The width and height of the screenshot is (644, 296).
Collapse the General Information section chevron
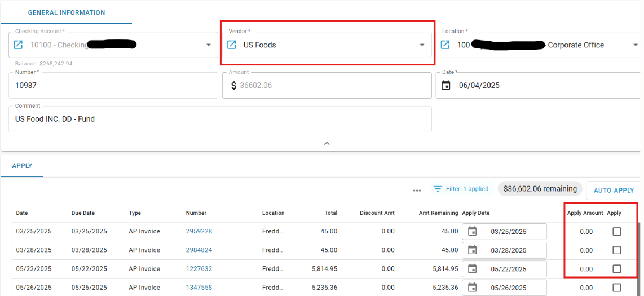tap(327, 143)
